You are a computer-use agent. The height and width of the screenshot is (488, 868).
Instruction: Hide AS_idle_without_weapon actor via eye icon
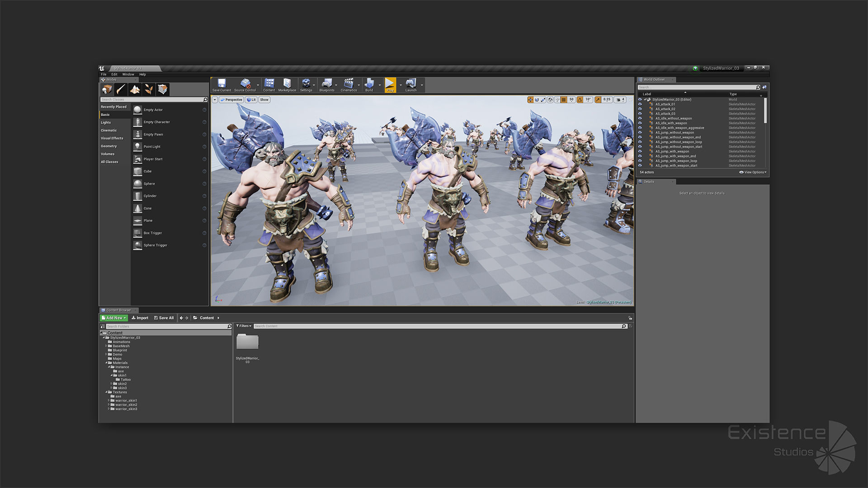[640, 118]
